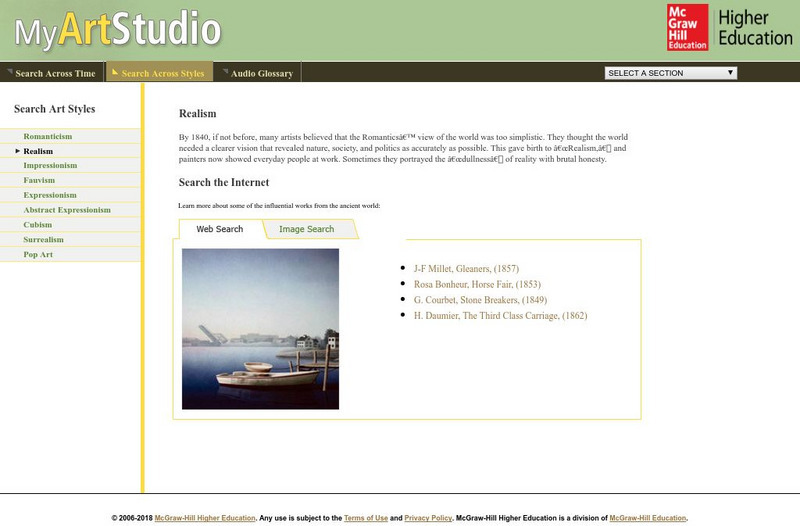Click the Higher Education header text
Screen dimensions: 800x526
755,28
